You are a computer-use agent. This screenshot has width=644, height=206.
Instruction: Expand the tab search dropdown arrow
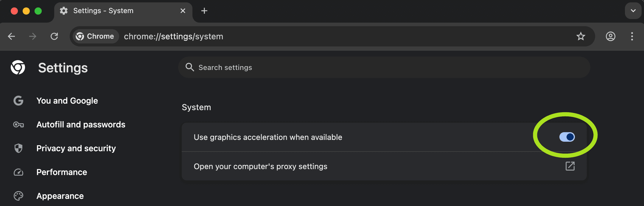click(x=633, y=11)
